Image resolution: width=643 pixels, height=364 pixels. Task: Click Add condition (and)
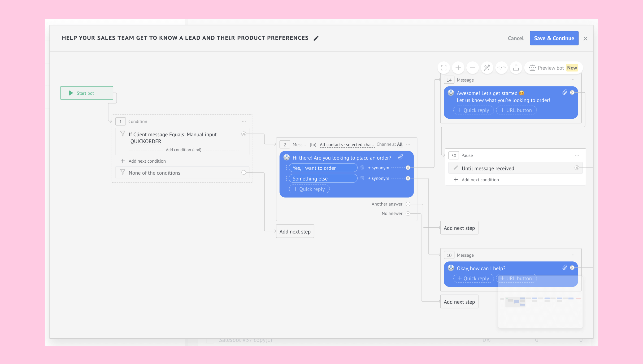(183, 150)
